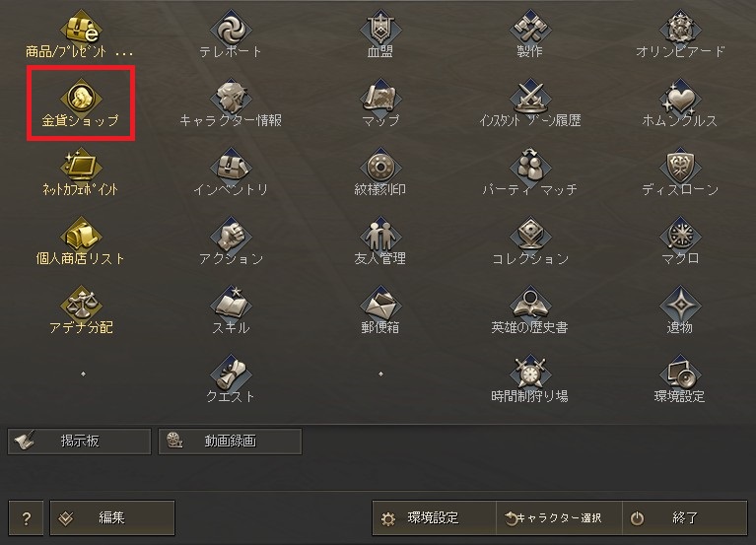Click the 編集 edit button

(112, 518)
